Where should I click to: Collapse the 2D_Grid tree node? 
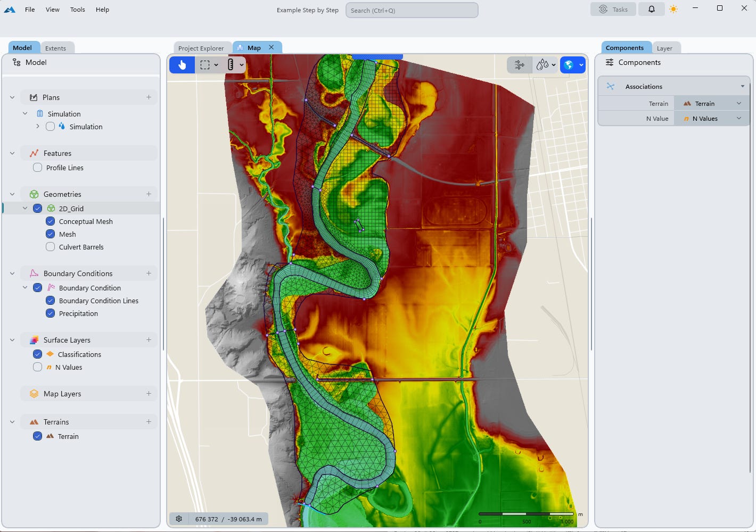click(x=25, y=209)
